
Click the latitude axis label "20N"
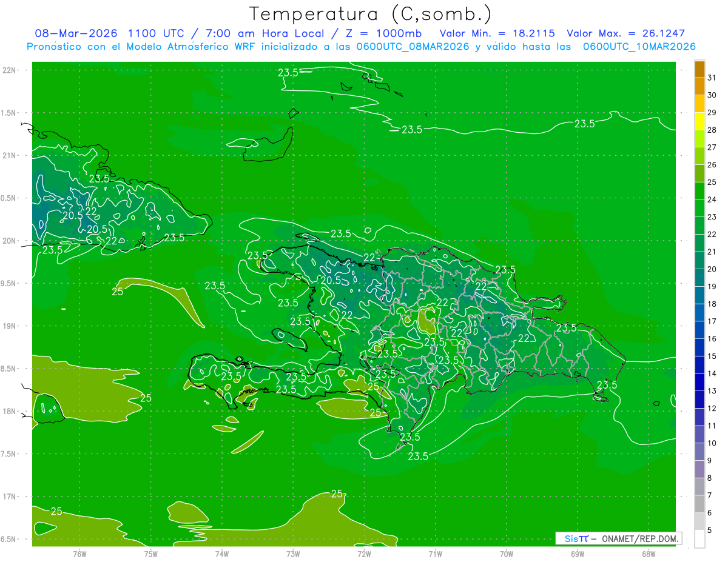10,241
